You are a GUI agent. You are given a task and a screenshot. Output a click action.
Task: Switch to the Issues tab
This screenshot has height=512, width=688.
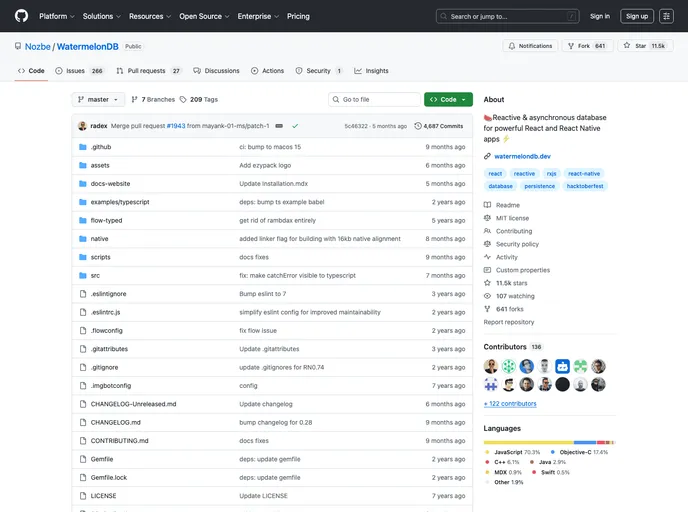tap(79, 71)
